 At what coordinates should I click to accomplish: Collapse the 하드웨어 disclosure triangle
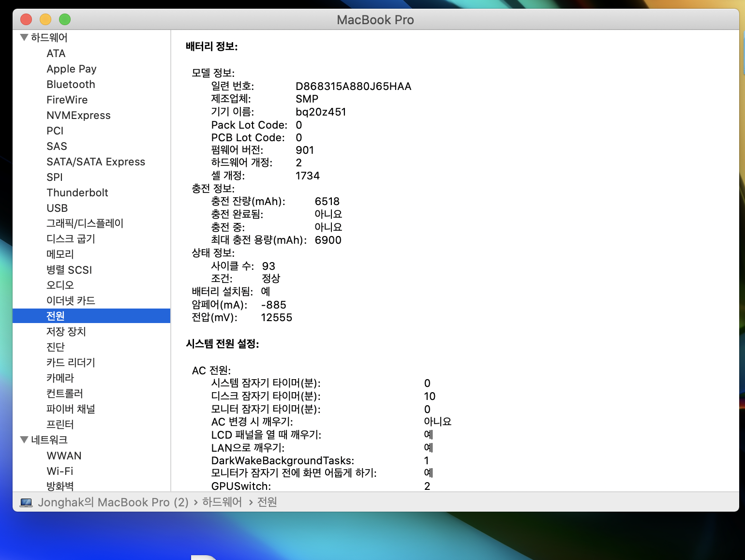24,38
